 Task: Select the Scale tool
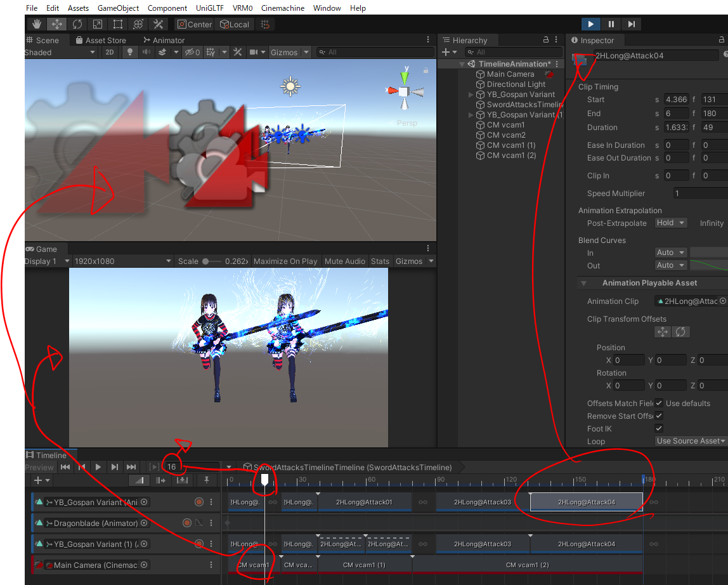pos(98,24)
